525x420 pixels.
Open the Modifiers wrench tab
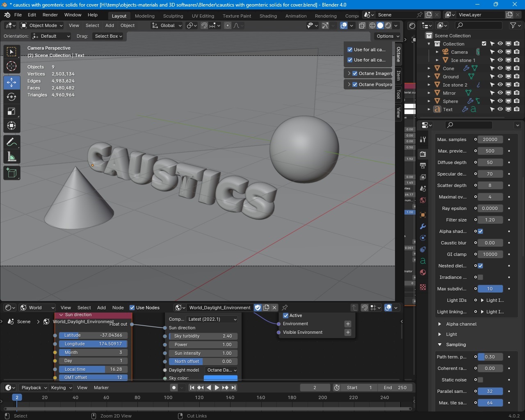pyautogui.click(x=423, y=226)
